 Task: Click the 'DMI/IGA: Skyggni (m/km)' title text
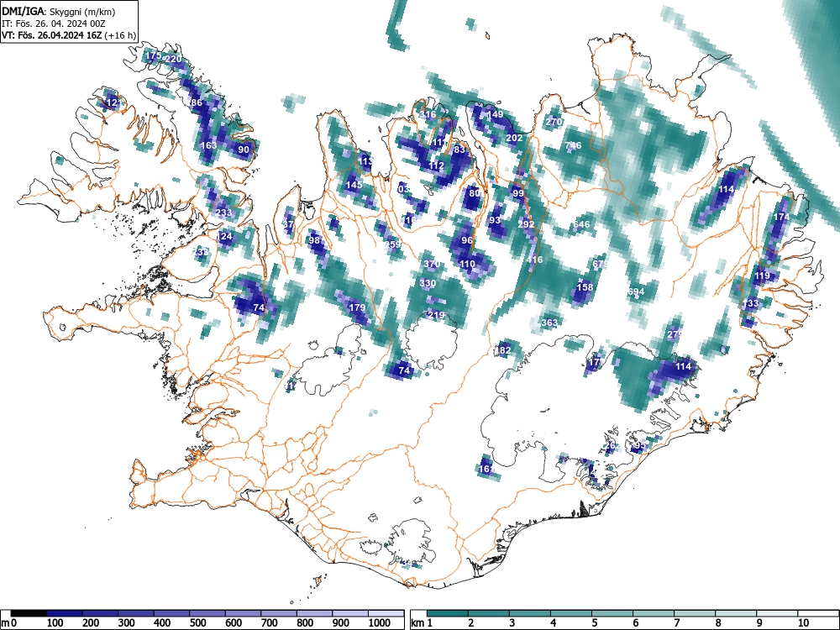point(59,12)
